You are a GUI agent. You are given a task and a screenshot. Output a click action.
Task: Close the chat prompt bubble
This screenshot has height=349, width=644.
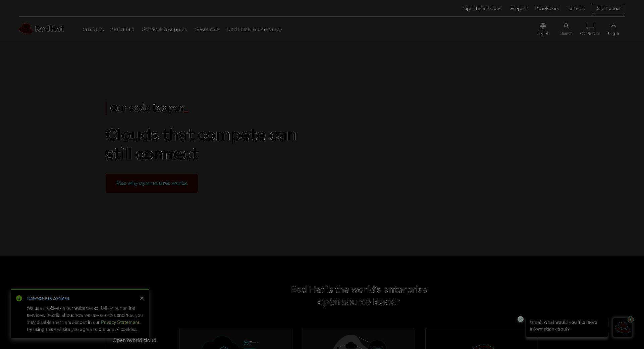pos(521,319)
